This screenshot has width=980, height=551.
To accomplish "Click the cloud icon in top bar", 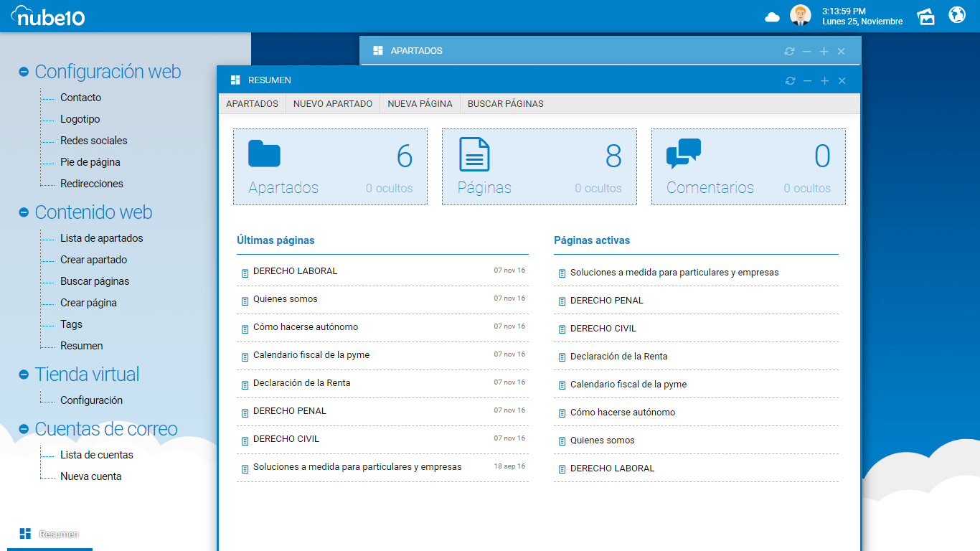I will coord(772,17).
